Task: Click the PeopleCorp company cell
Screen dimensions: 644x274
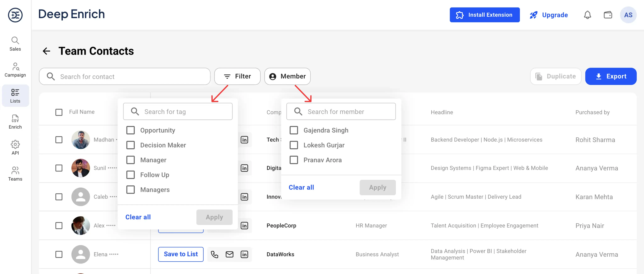Action: click(x=281, y=226)
